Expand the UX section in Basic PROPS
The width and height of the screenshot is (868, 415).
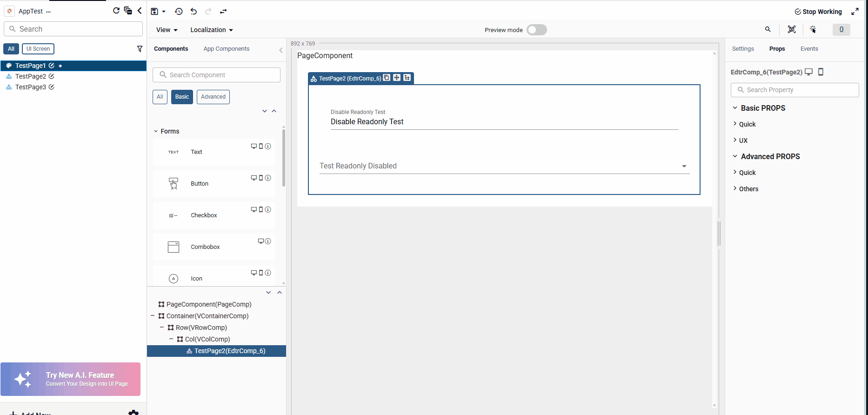pyautogui.click(x=743, y=141)
